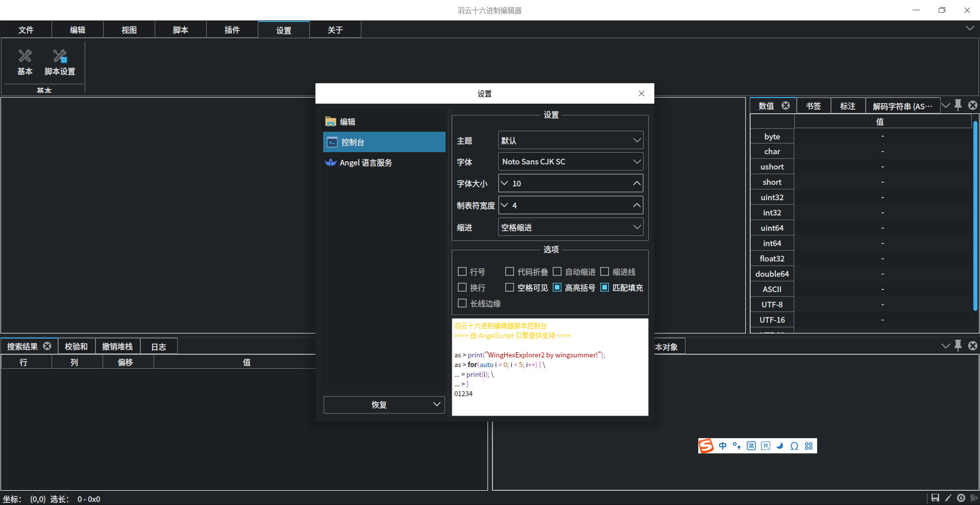Disable the 匹配填充 checkbox
Viewport: 980px width, 505px height.
605,287
